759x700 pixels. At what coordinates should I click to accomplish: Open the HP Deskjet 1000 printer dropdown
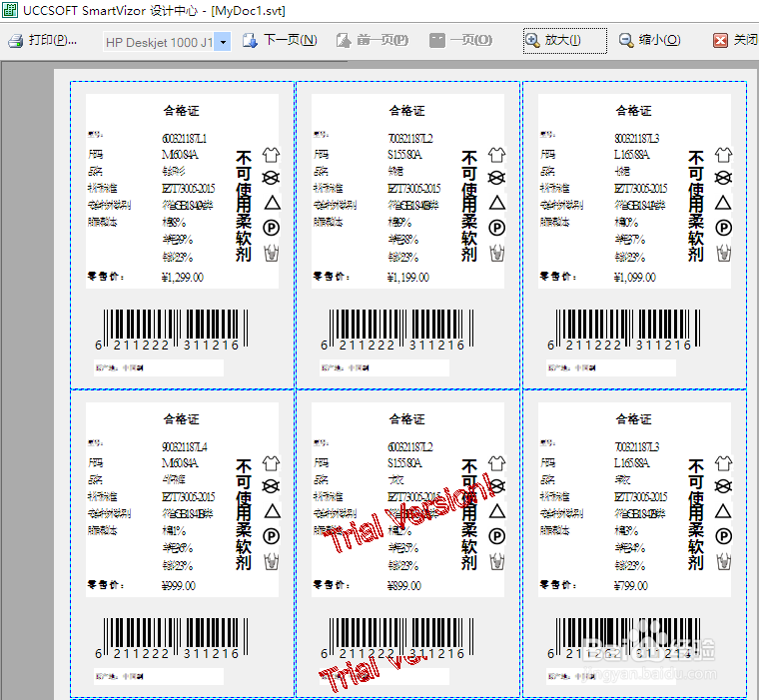click(x=223, y=42)
